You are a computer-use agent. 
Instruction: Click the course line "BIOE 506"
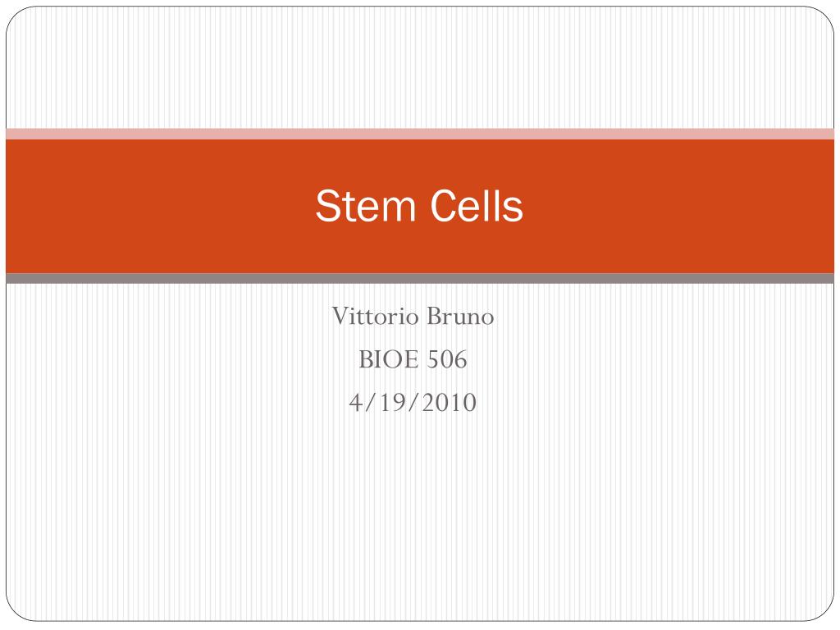pyautogui.click(x=413, y=359)
